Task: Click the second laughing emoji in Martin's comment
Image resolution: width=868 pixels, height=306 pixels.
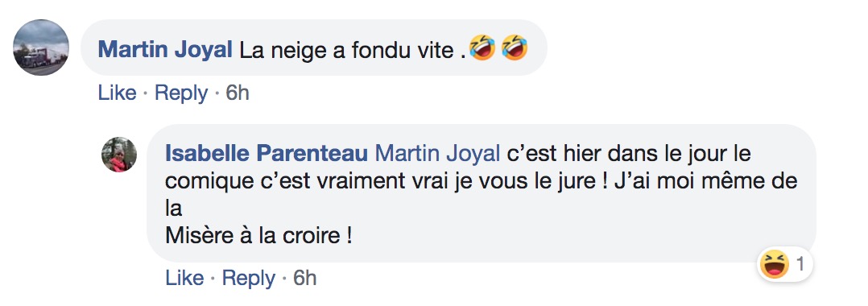Action: [x=515, y=48]
